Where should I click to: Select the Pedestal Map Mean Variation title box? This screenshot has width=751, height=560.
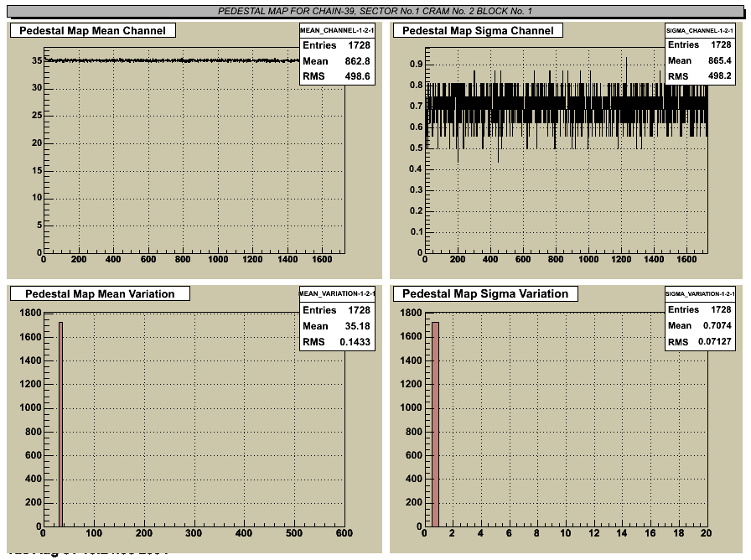point(100,293)
